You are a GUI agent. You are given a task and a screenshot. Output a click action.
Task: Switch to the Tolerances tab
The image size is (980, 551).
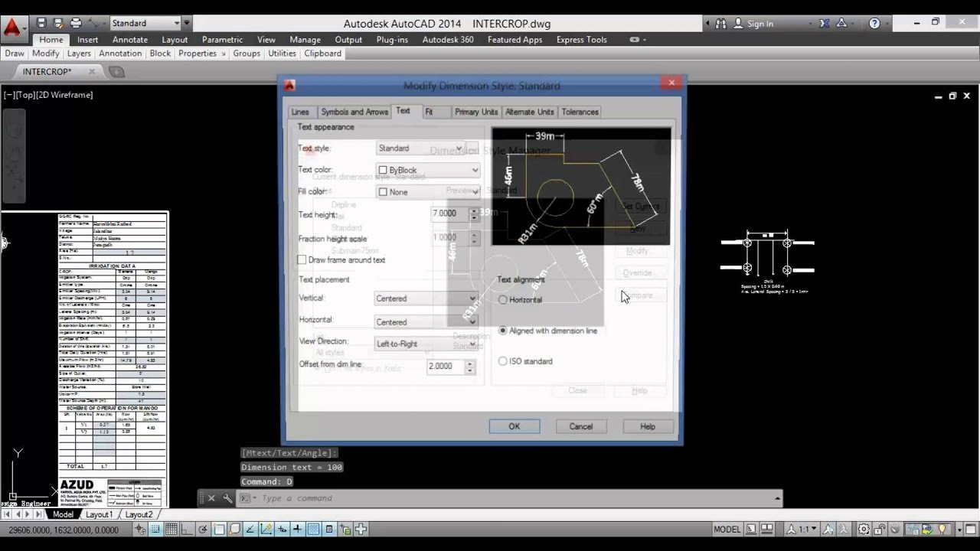(x=580, y=112)
